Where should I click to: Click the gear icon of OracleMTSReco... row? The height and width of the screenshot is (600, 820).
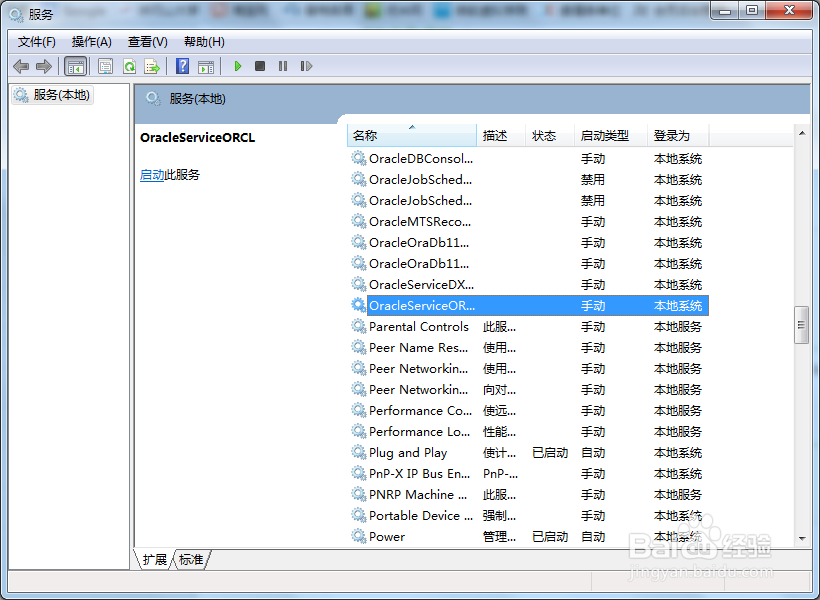(358, 222)
